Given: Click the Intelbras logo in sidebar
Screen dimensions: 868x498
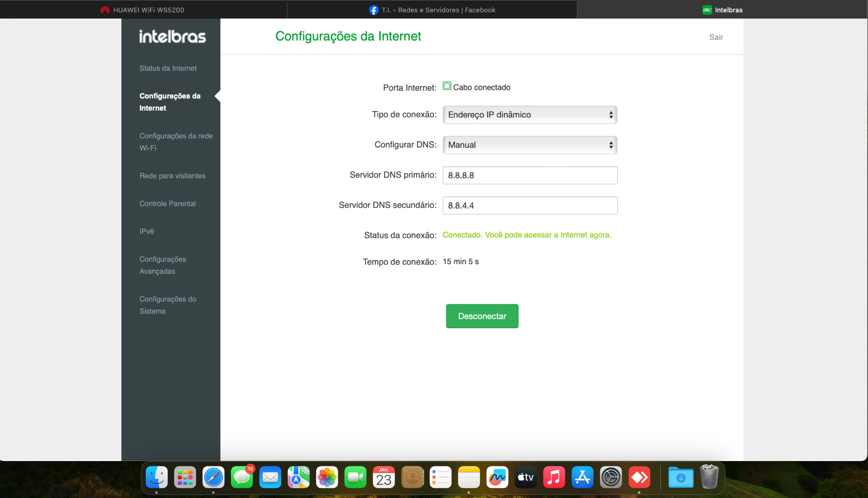Looking at the screenshot, I should pos(172,36).
